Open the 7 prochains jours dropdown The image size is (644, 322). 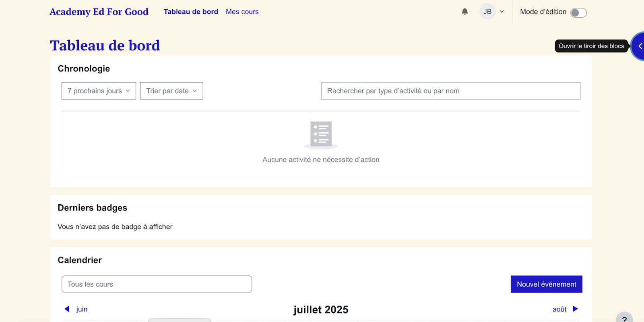pos(99,91)
